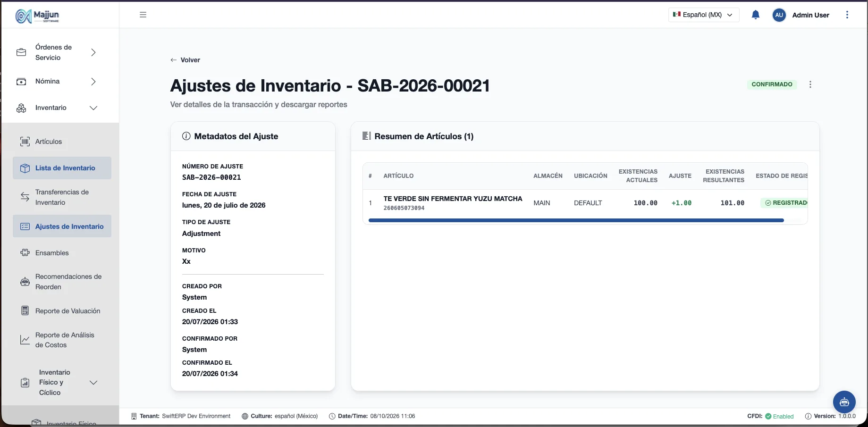This screenshot has height=427, width=868.
Task: Toggle the hamburger sidebar menu icon
Action: coord(143,15)
